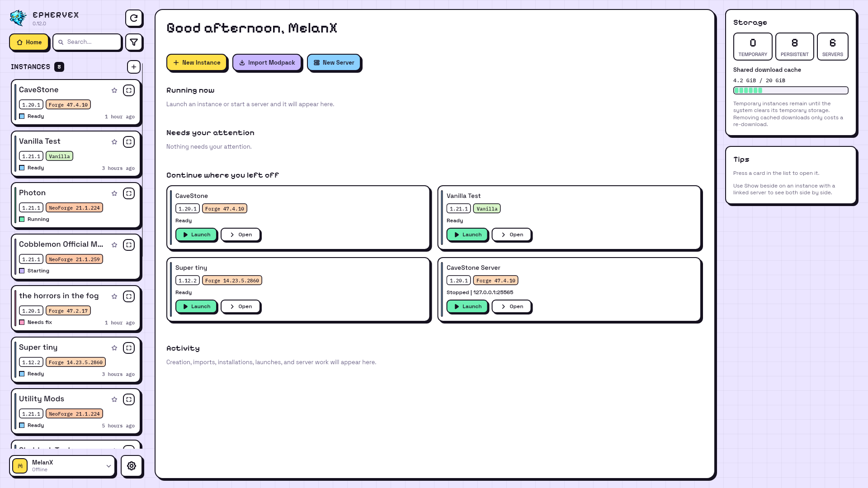The height and width of the screenshot is (488, 868).
Task: Click the plus icon beside INSTANCES header
Action: 134,67
